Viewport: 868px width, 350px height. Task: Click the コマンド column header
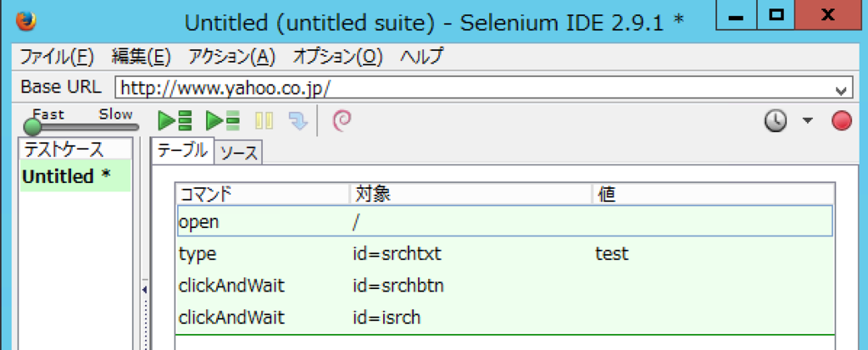(x=263, y=194)
